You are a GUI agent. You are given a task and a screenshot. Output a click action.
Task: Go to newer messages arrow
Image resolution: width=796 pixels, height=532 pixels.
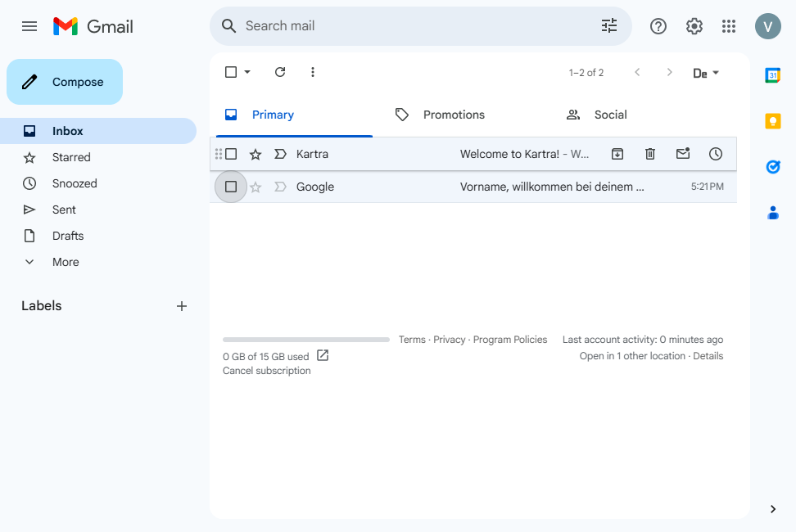tap(637, 72)
